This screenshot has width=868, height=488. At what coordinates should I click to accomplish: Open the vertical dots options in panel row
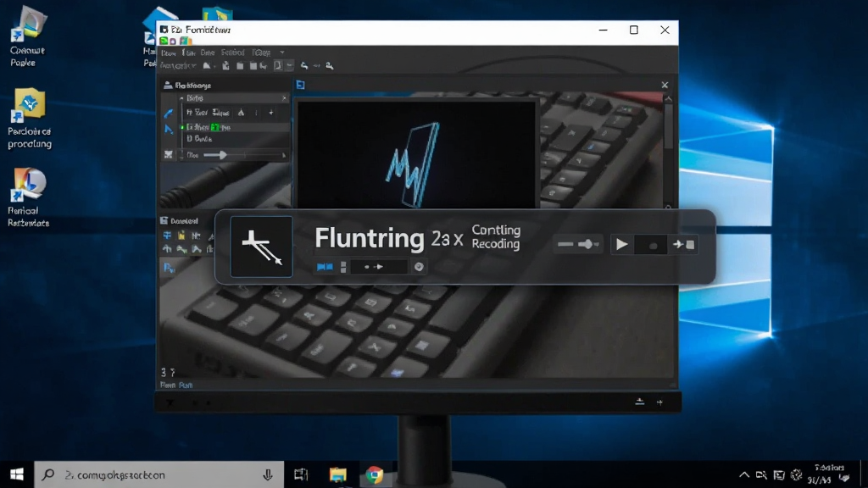256,113
